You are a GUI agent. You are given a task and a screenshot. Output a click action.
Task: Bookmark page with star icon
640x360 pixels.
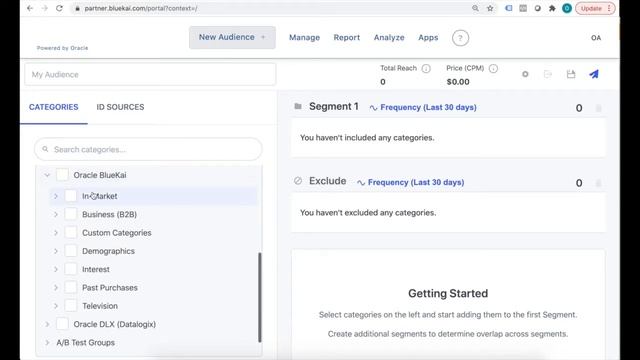pyautogui.click(x=490, y=8)
